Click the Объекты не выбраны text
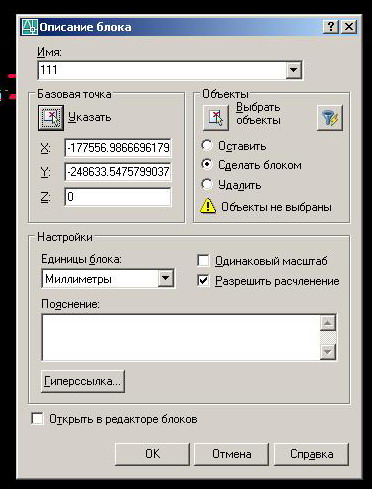This screenshot has height=489, width=372. [276, 207]
